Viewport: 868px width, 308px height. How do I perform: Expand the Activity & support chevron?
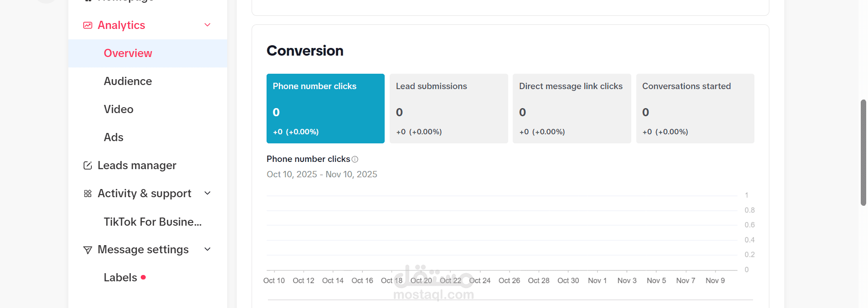pyautogui.click(x=207, y=193)
